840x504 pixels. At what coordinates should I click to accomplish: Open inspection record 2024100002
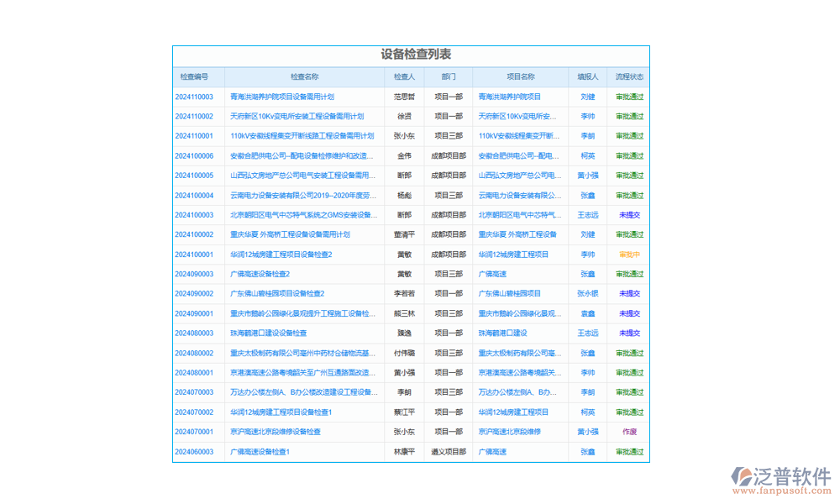click(x=194, y=234)
